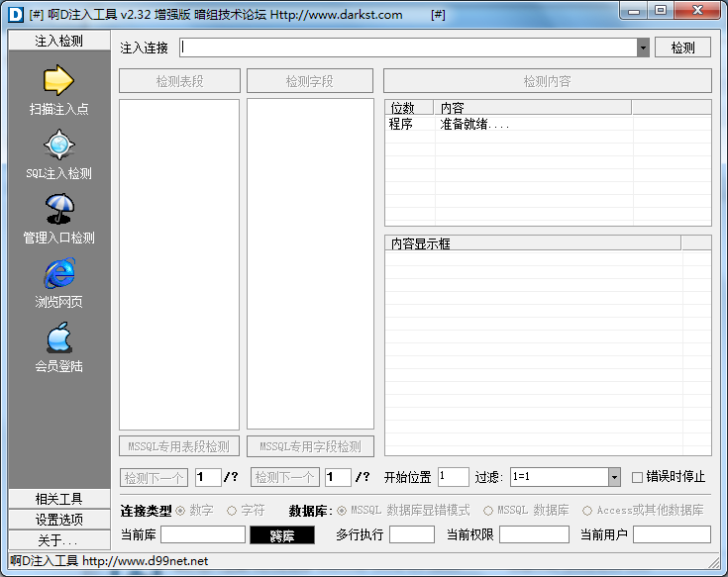This screenshot has height=577, width=728.
Task: Click MSSQL专用表段检测 button
Action: (179, 446)
